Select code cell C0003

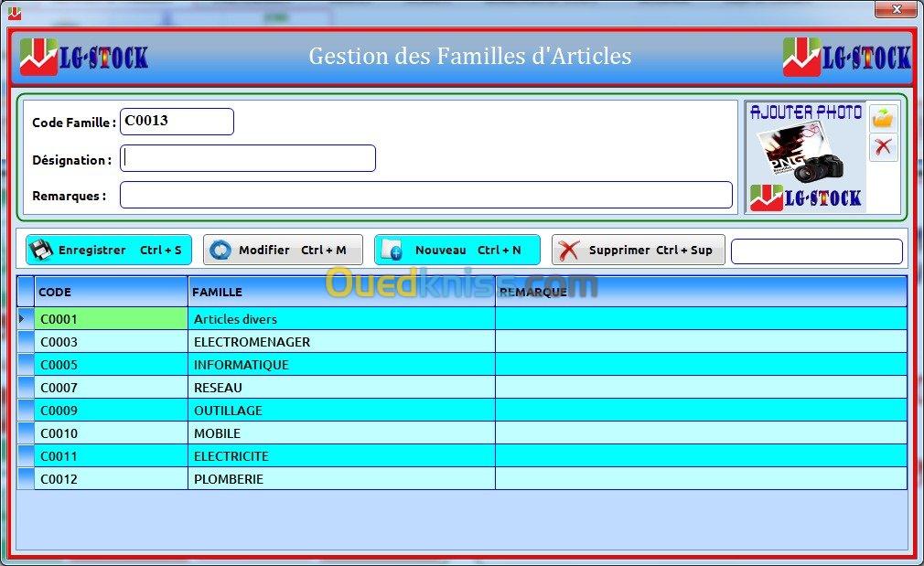111,342
